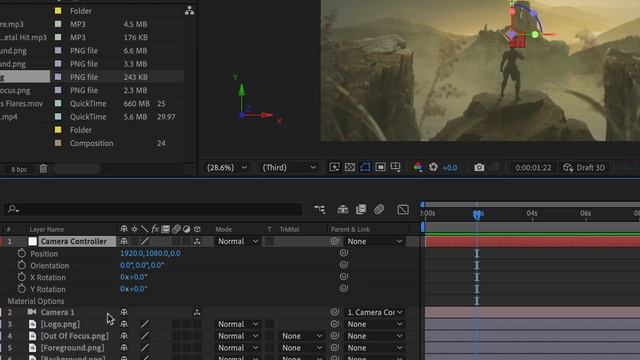The width and height of the screenshot is (640, 360).
Task: Click the preview time 0:00:01:22
Action: 533,168
